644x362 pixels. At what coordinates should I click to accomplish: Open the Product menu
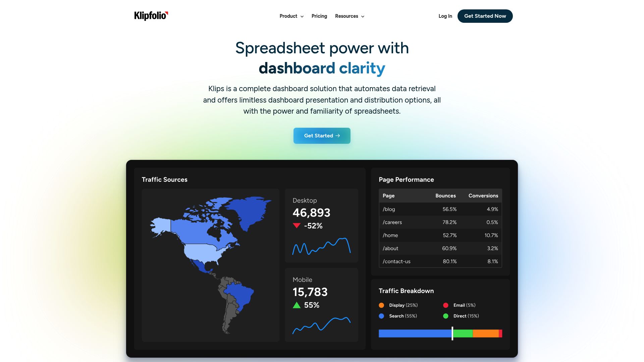pyautogui.click(x=288, y=16)
